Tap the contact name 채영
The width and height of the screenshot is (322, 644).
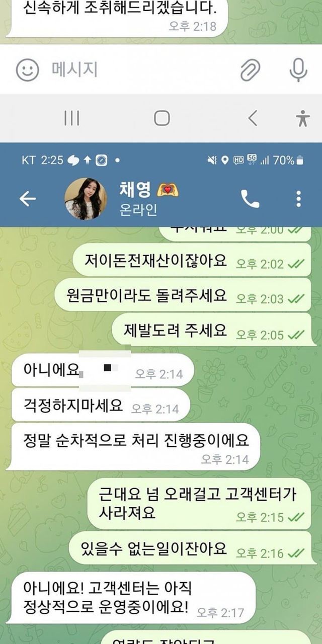(135, 189)
